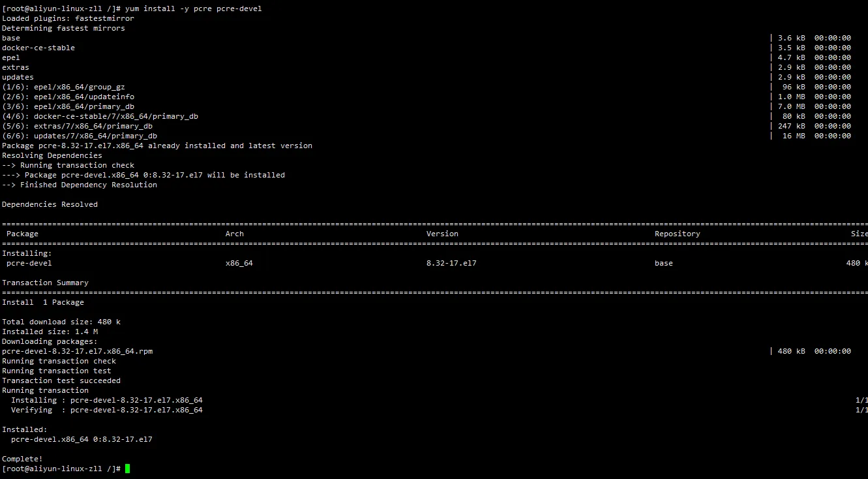This screenshot has height=479, width=868.
Task: Click the green terminal cursor at the prompt
Action: click(128, 469)
